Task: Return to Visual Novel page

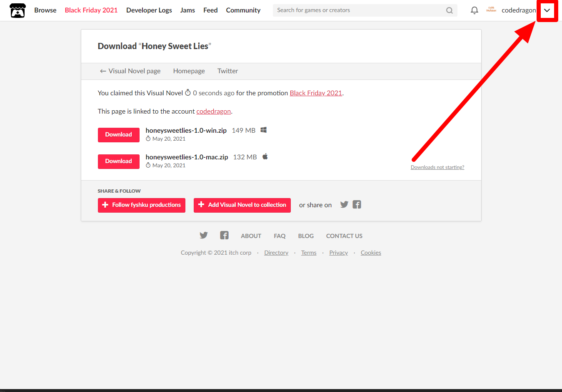Action: click(x=130, y=71)
